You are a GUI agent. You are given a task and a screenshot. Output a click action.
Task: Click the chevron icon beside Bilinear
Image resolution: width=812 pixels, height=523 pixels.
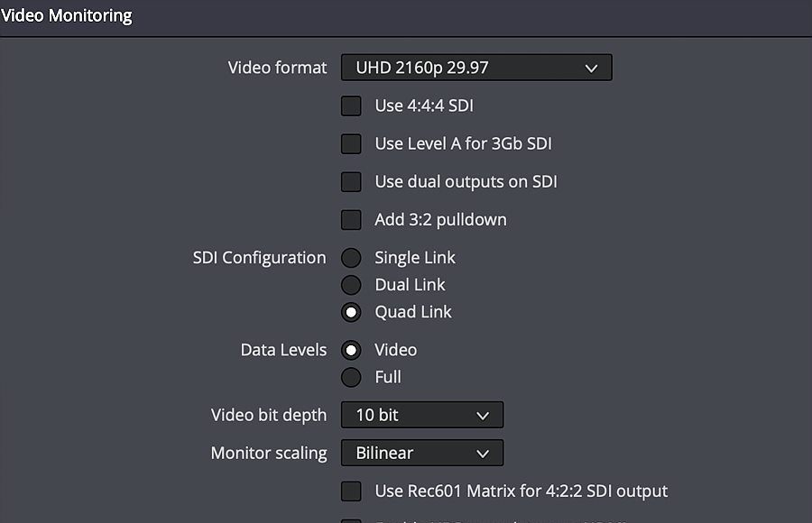(483, 454)
